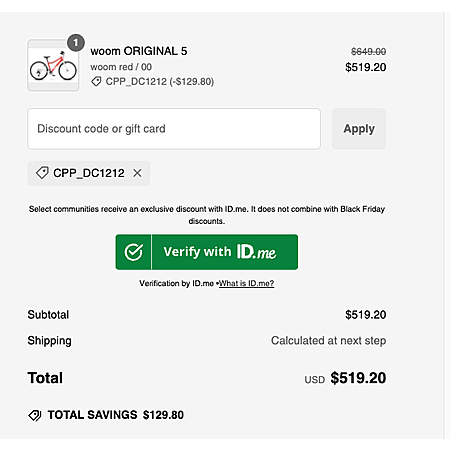Click the woom ORIGINAL 5 bike thumbnail

pyautogui.click(x=53, y=65)
